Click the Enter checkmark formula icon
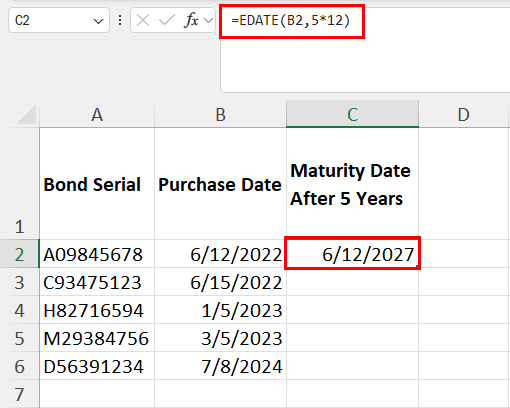Screen dimensions: 510x408 167,21
